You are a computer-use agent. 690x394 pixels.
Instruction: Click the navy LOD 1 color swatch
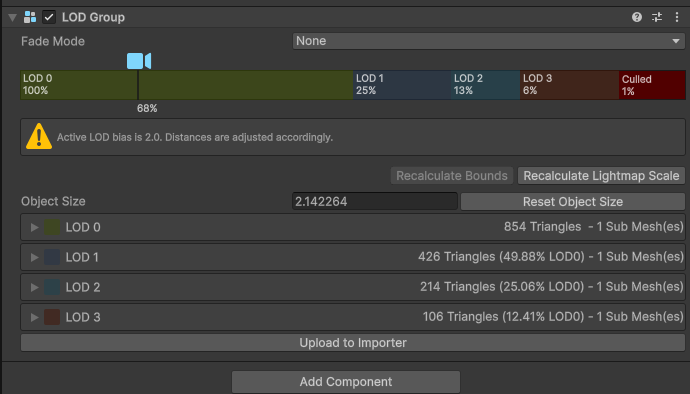(52, 257)
